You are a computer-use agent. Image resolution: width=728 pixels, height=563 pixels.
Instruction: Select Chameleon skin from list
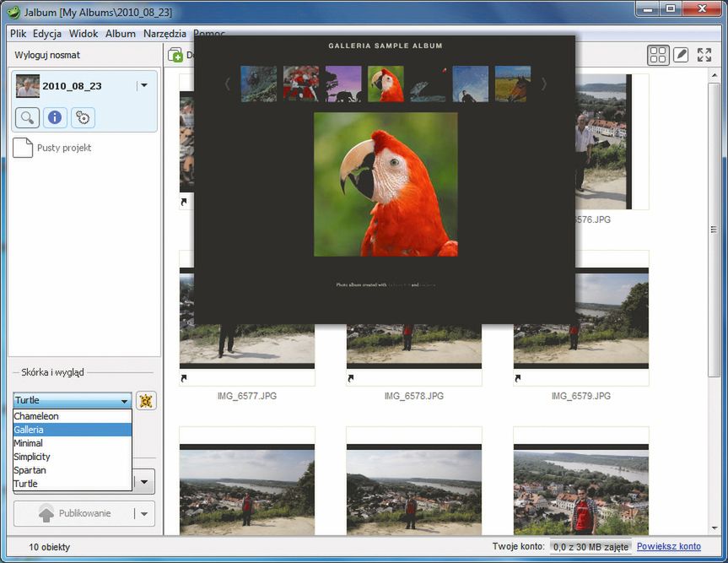(x=73, y=416)
